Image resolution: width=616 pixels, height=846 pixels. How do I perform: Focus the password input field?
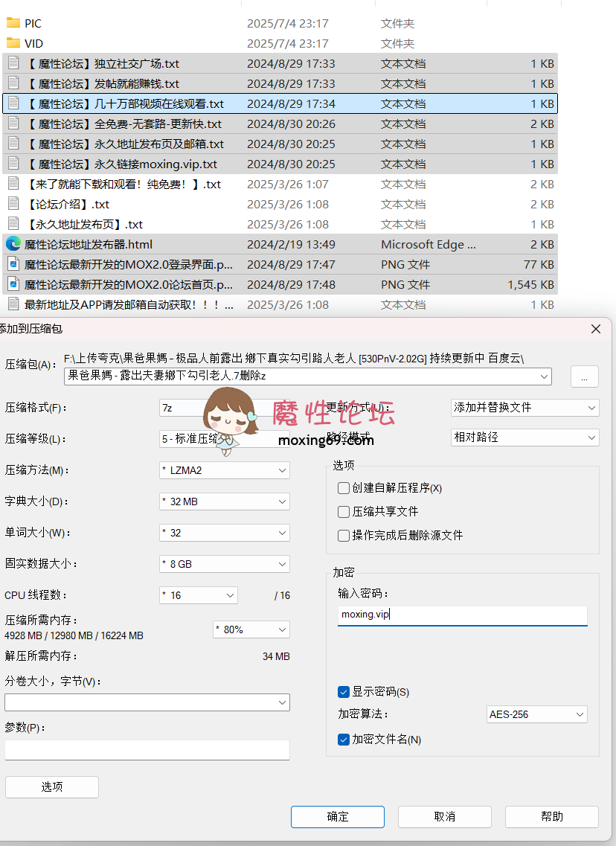(x=462, y=615)
